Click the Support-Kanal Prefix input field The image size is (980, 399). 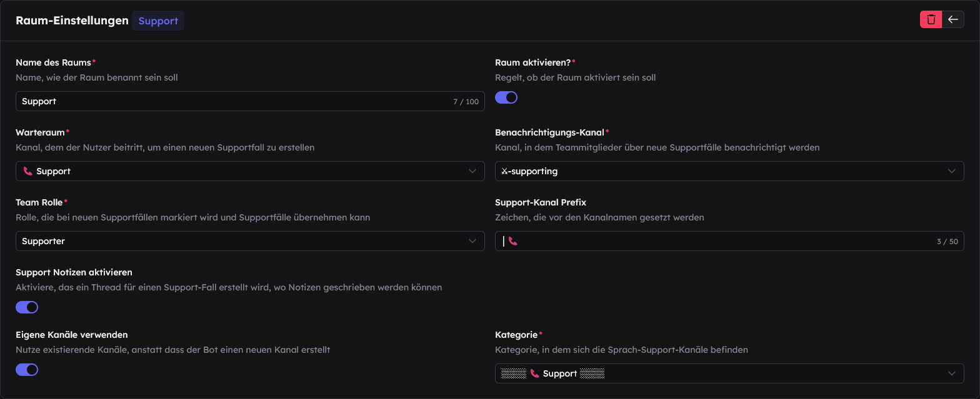[729, 241]
